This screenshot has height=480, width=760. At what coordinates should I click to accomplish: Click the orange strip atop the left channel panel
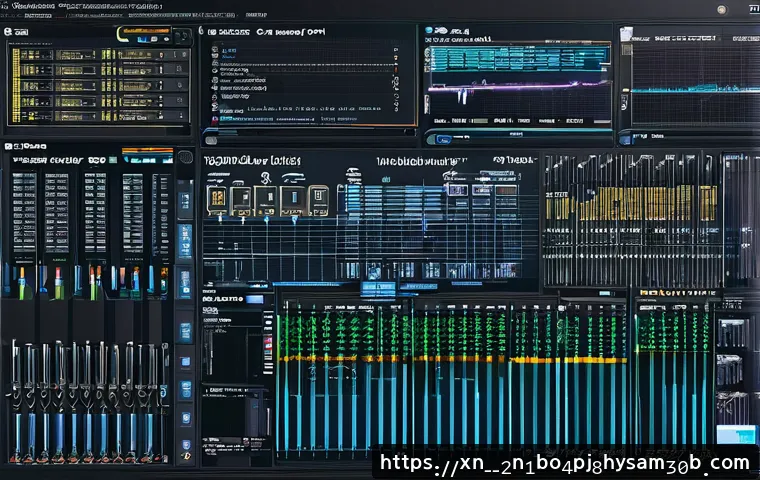click(x=148, y=151)
